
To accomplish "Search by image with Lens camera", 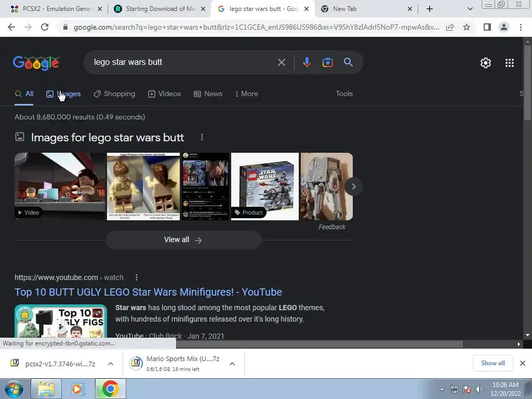I will pos(327,62).
